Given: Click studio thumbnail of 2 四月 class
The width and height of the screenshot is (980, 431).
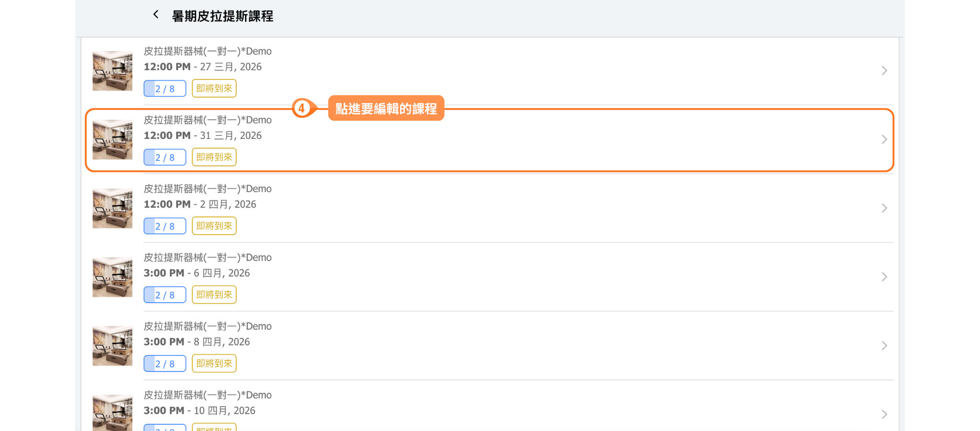Looking at the screenshot, I should tap(112, 208).
